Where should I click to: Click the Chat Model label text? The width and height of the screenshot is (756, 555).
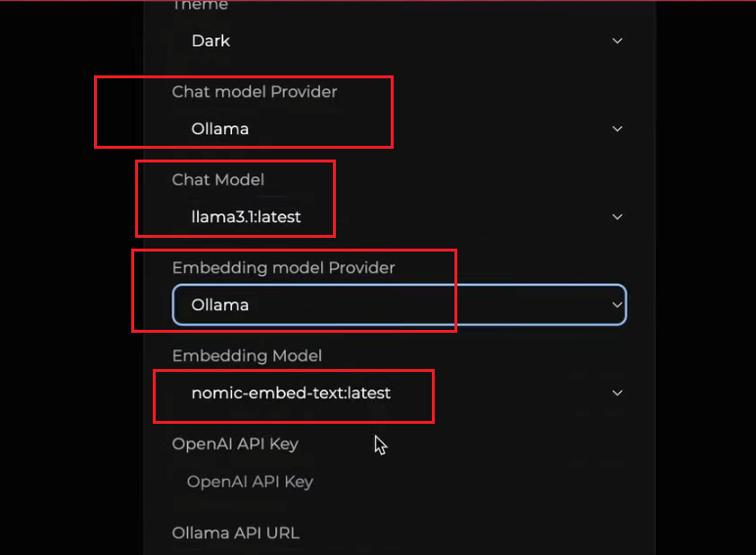(x=218, y=180)
